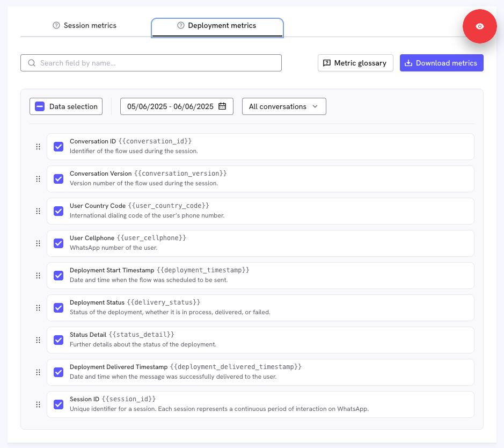The width and height of the screenshot is (504, 448).
Task: Uncheck the Conversation Version field
Action: (59, 179)
